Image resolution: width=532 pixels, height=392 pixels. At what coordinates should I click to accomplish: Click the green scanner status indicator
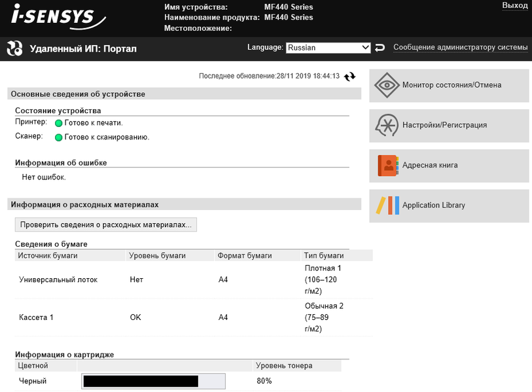click(x=58, y=137)
